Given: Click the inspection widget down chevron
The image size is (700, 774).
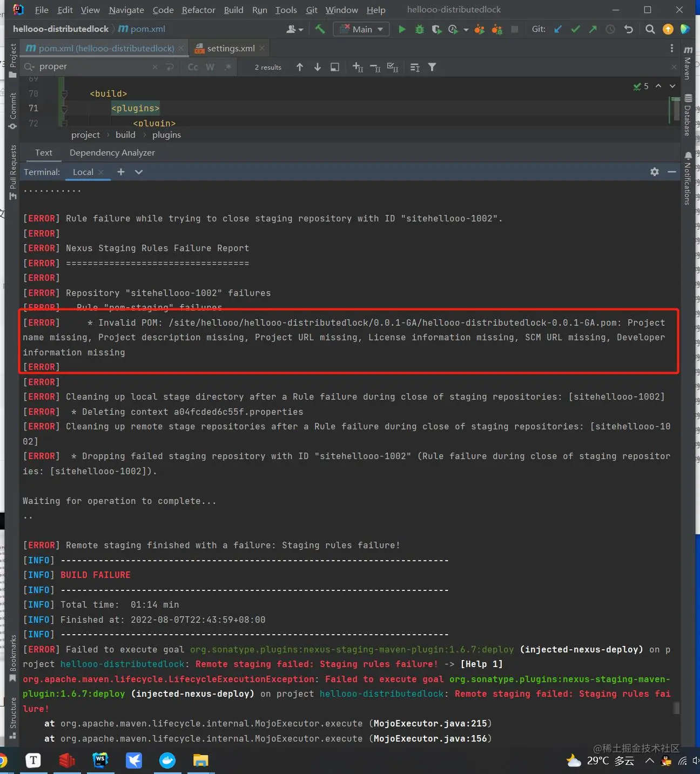Looking at the screenshot, I should [672, 86].
